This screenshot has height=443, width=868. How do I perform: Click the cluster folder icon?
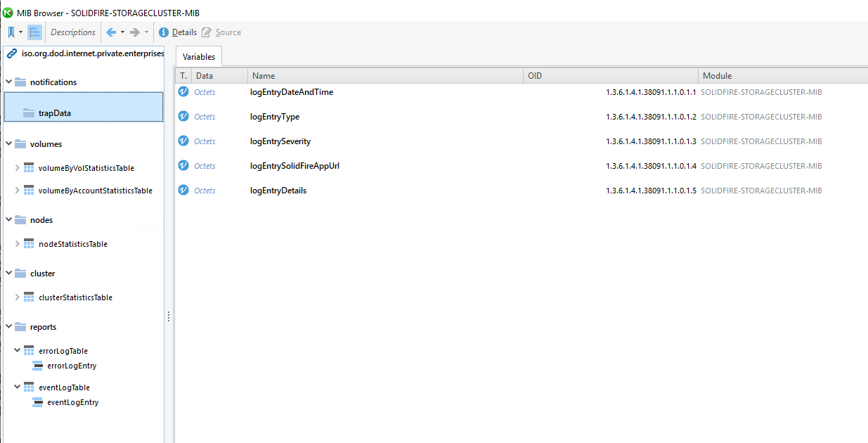20,274
